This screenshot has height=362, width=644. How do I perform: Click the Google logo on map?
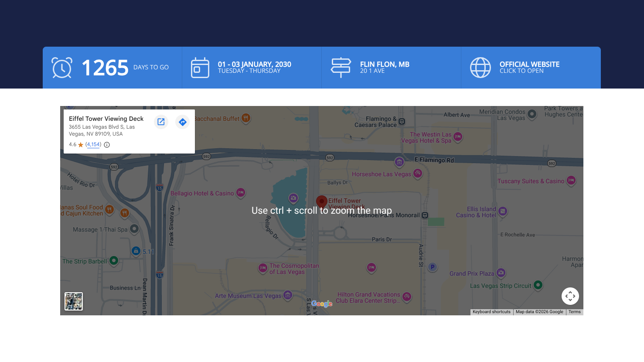coord(322,304)
